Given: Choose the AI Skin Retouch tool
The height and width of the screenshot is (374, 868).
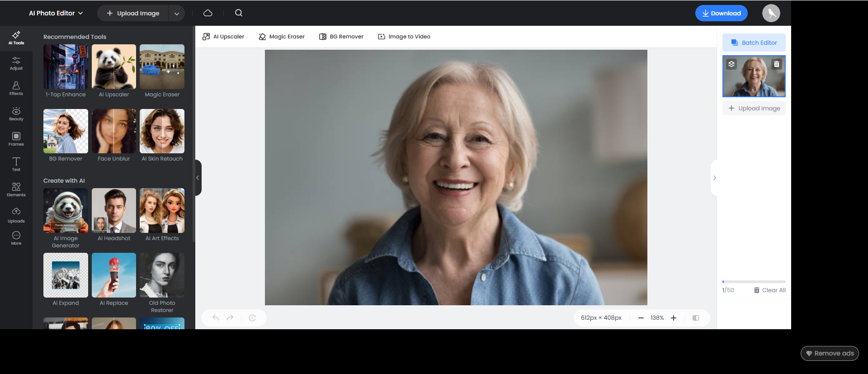Looking at the screenshot, I should coord(162,135).
